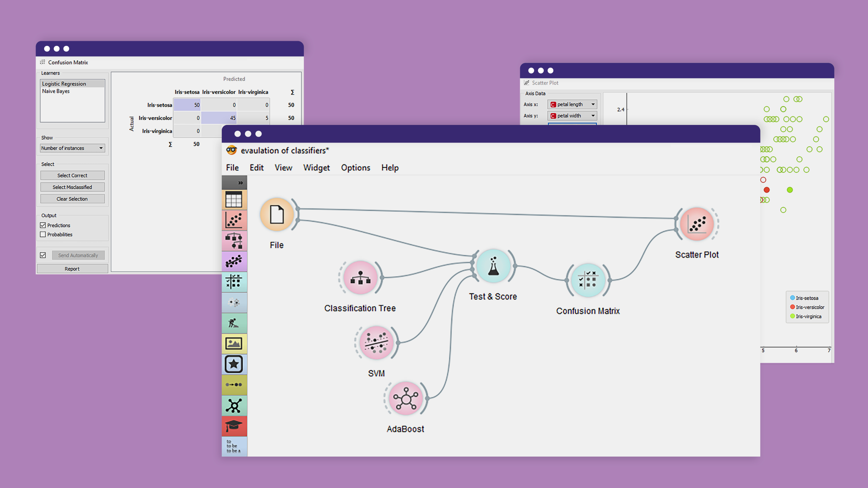The image size is (868, 488).
Task: Click the Iris-virginica column header
Action: (253, 92)
